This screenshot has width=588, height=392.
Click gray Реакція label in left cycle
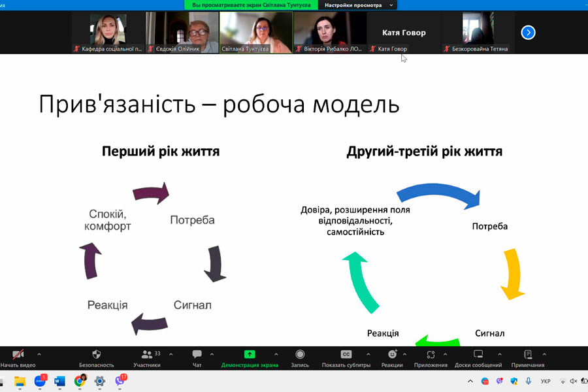point(108,305)
